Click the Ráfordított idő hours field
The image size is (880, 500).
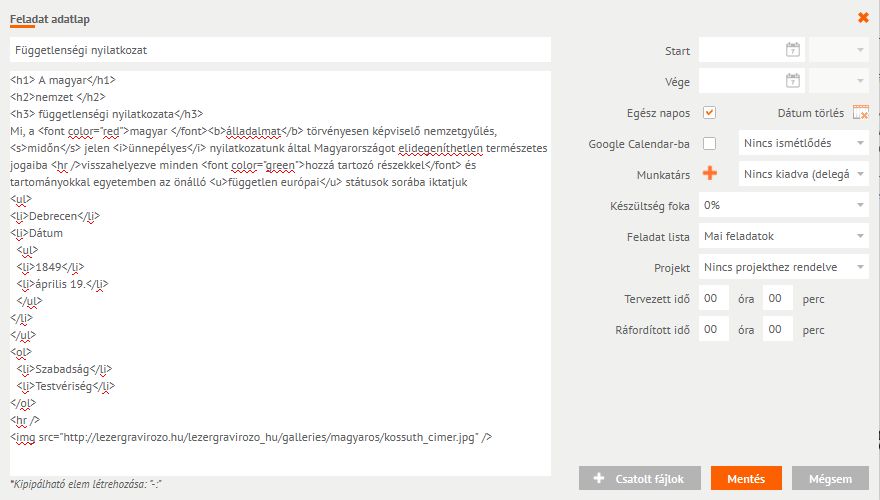[713, 329]
